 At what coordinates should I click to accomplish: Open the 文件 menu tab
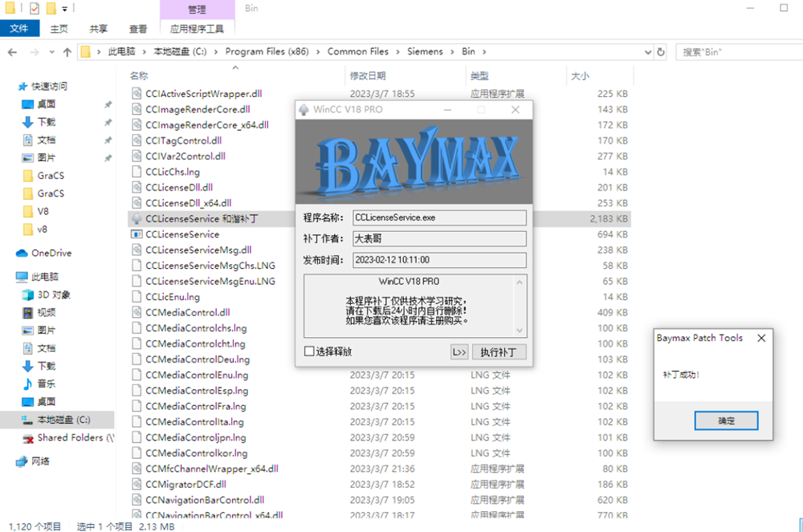pos(19,29)
